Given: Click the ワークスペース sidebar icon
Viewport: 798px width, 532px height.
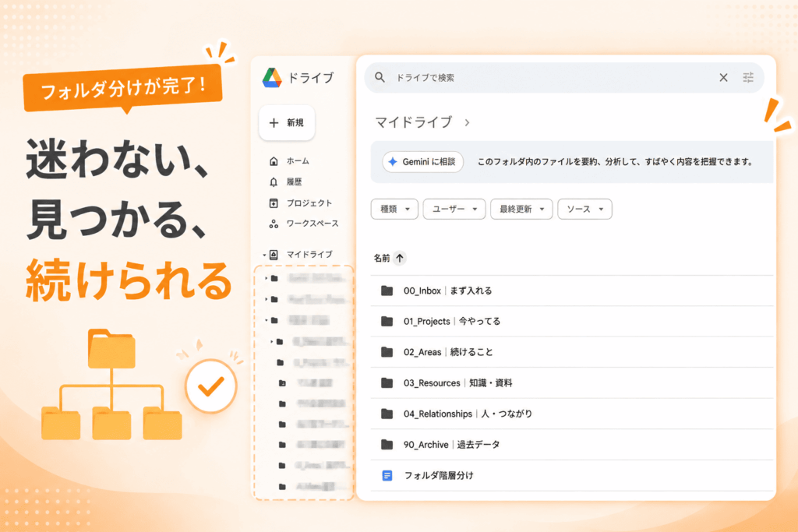Looking at the screenshot, I should [274, 224].
